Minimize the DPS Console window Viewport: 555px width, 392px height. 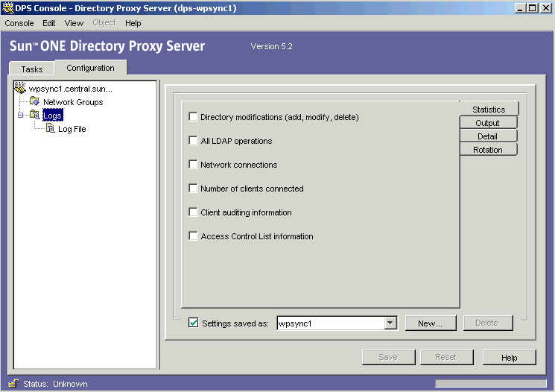519,7
